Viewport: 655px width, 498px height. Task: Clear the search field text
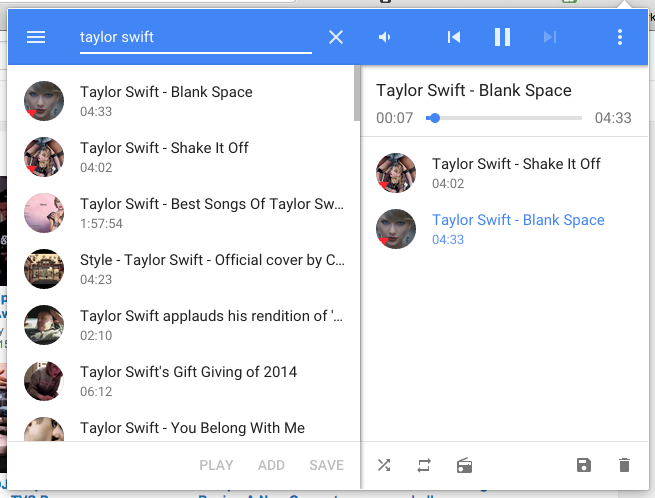coord(336,37)
